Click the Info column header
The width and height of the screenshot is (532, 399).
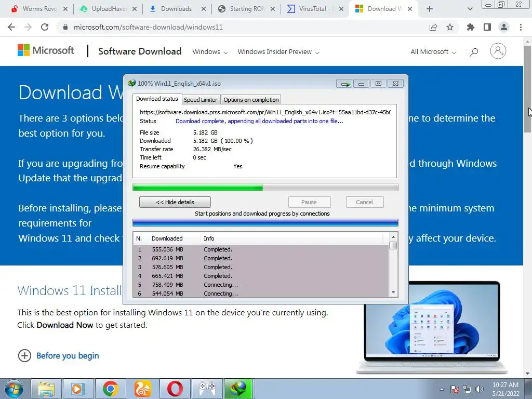click(292, 238)
